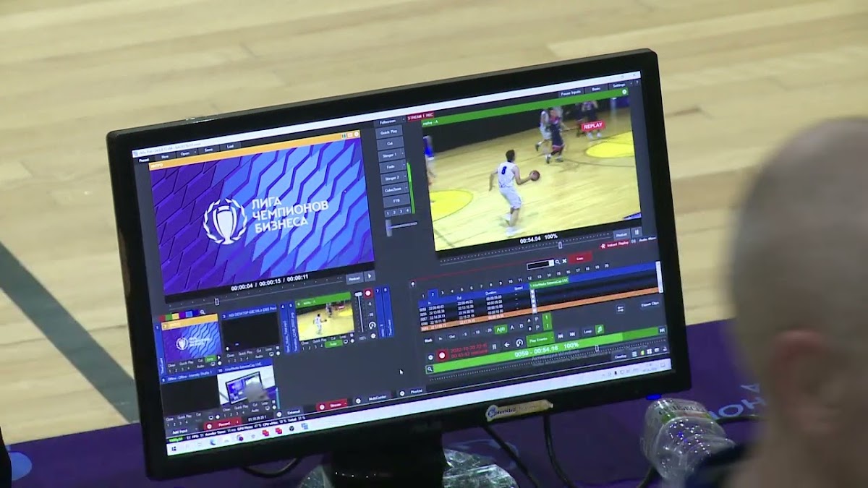This screenshot has width=868, height=488.
Task: Click the circular instant replay icon
Action: click(519, 343)
